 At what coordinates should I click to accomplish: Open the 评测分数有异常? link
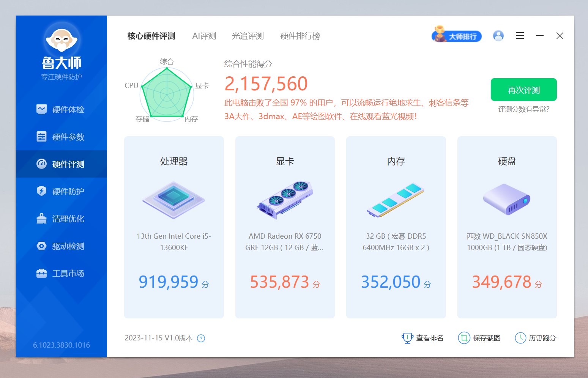tap(523, 109)
